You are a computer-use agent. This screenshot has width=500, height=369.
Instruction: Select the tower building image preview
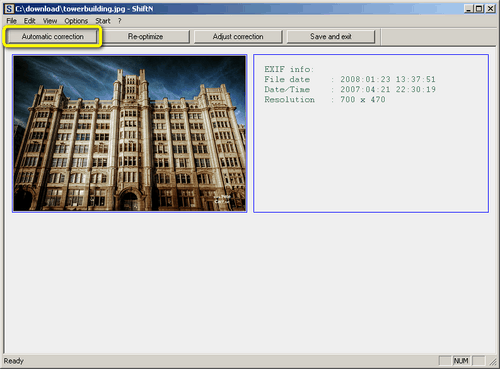pos(130,133)
